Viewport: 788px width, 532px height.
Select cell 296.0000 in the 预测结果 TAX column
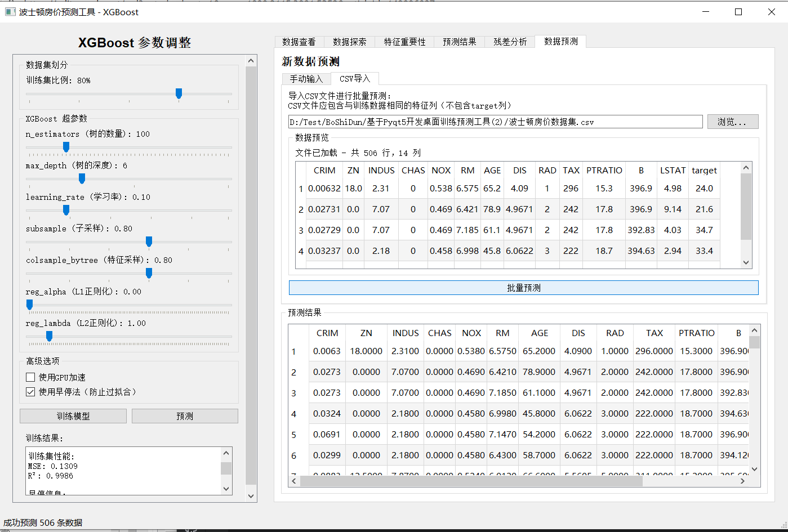(x=655, y=351)
